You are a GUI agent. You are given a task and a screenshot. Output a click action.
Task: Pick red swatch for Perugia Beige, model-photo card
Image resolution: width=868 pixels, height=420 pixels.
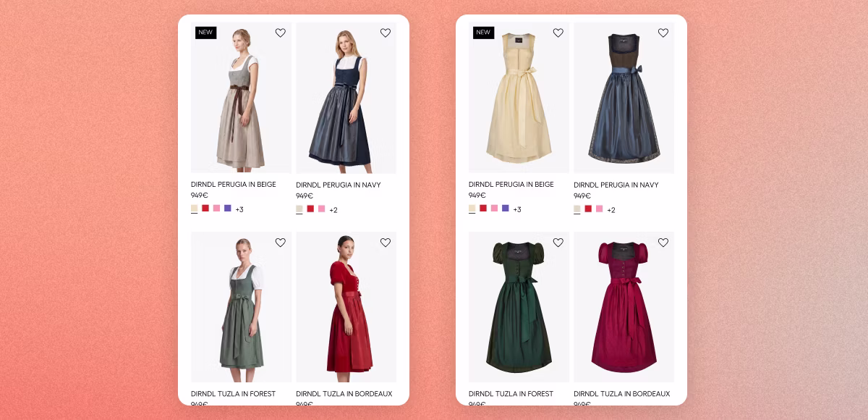point(205,209)
